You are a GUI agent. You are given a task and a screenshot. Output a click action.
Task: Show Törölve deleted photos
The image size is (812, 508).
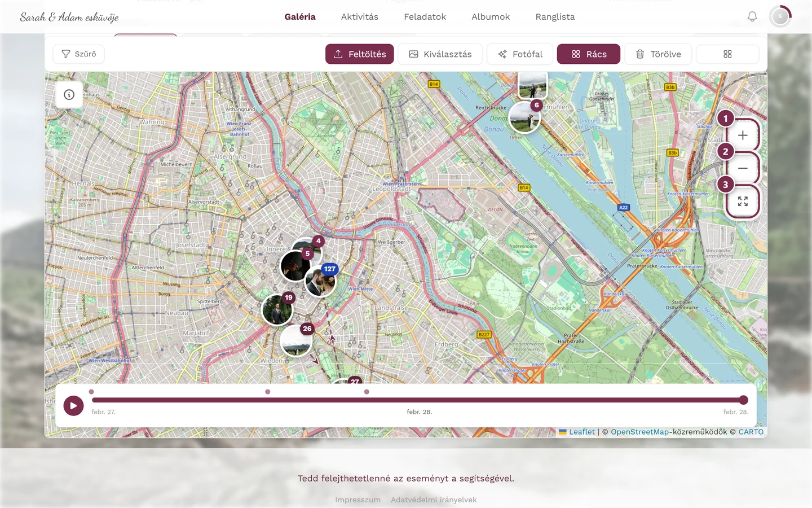coord(658,54)
